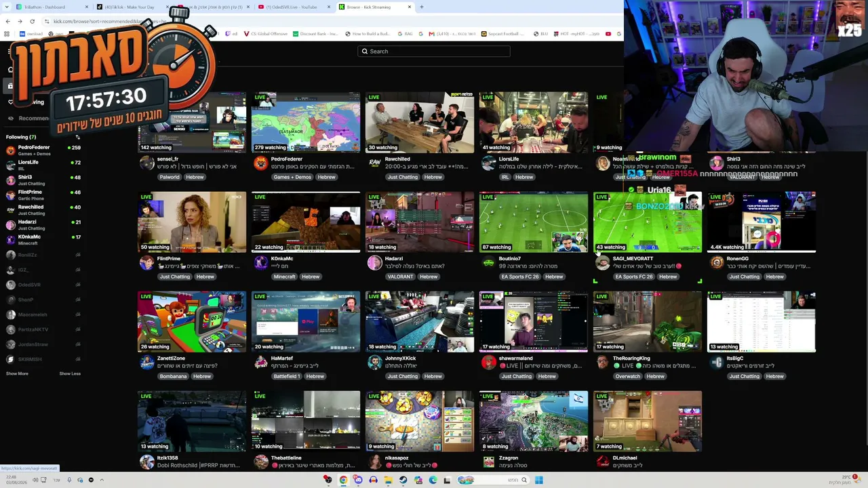Open Google Chrome from the taskbar

click(343, 480)
